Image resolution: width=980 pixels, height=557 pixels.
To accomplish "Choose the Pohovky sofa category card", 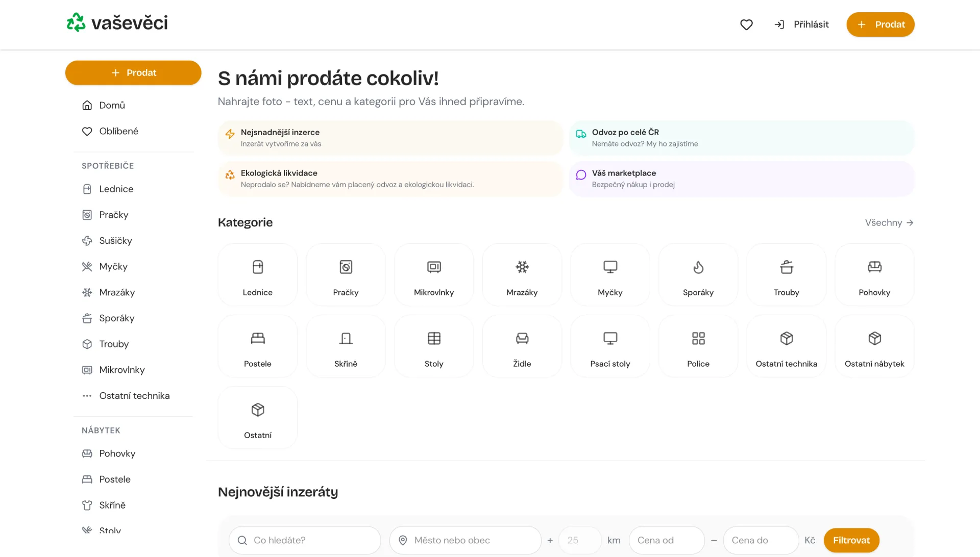I will pos(874,275).
